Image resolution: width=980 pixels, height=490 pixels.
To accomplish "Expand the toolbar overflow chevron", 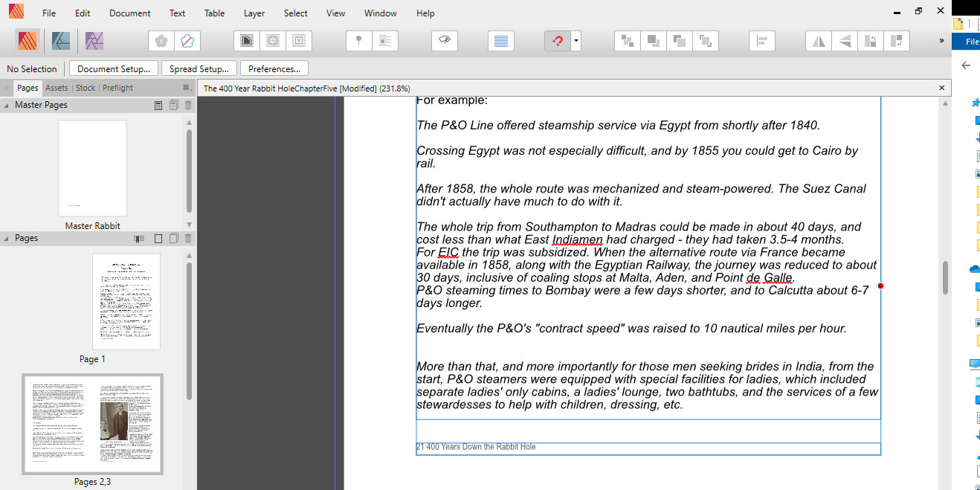I will [x=942, y=41].
